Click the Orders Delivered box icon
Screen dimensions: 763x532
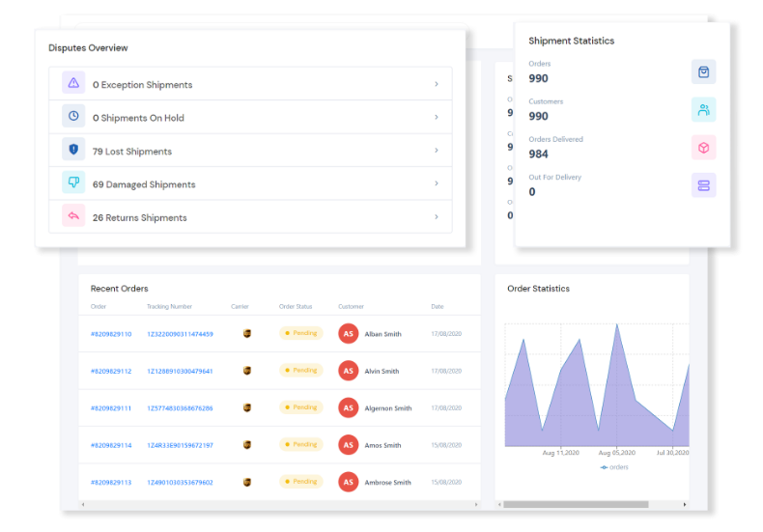704,148
